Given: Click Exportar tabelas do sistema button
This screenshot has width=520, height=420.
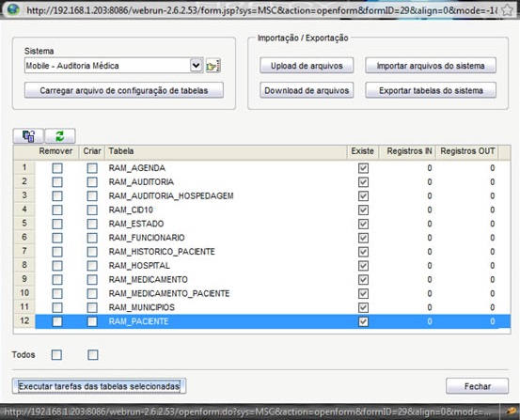Looking at the screenshot, I should (x=431, y=90).
